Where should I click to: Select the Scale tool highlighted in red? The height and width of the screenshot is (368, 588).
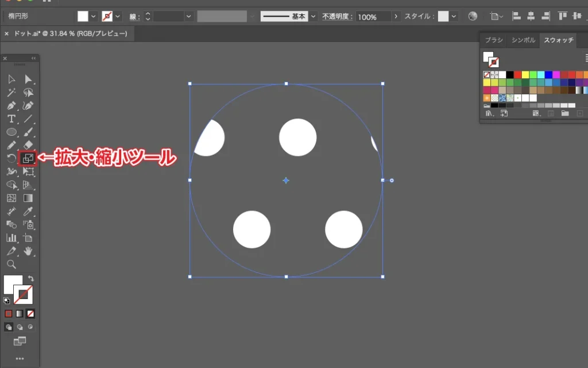(x=28, y=158)
